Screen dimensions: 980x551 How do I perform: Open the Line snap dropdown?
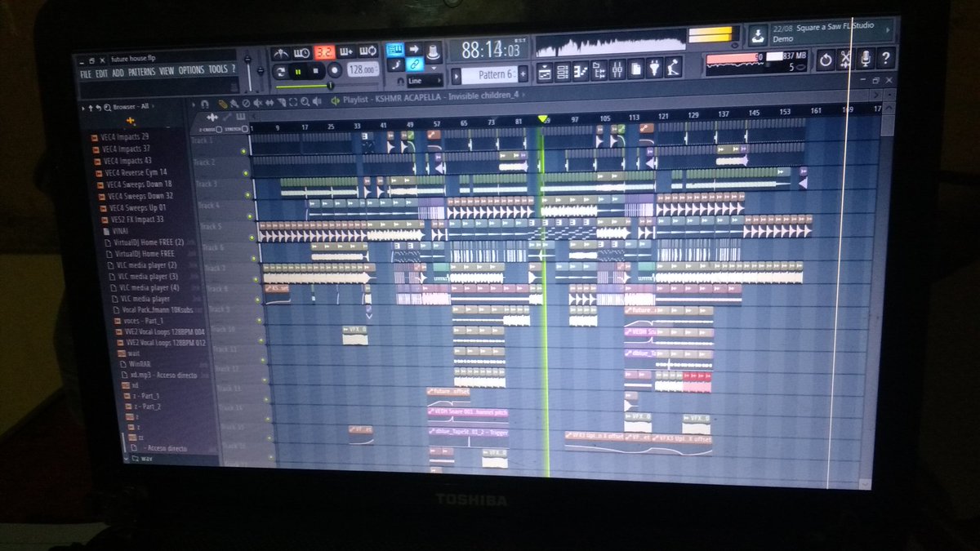pyautogui.click(x=424, y=81)
